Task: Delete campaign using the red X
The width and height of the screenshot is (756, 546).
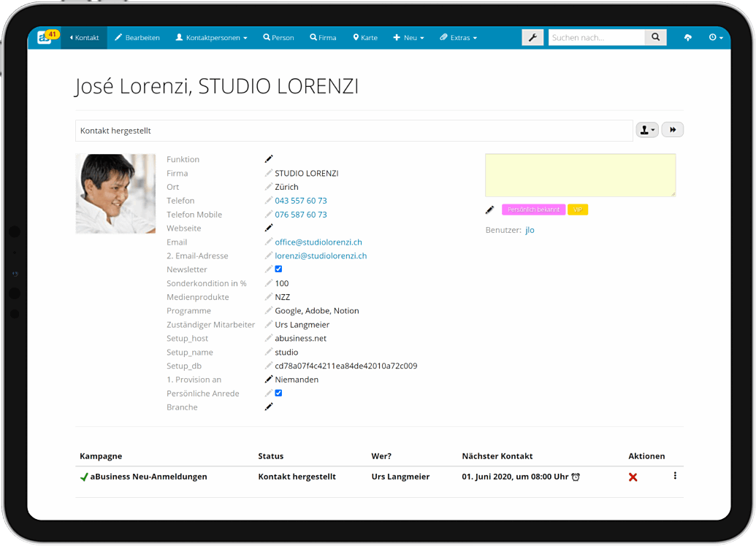Action: pos(633,477)
